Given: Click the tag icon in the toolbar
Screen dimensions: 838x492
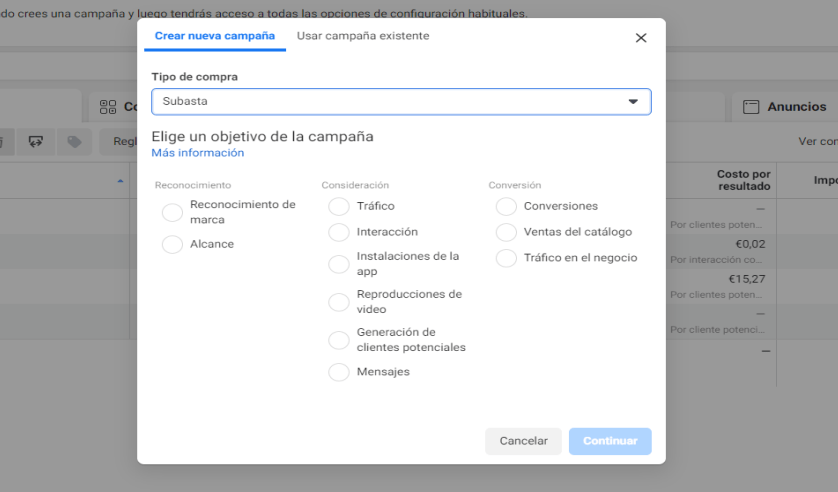Looking at the screenshot, I should click(74, 141).
